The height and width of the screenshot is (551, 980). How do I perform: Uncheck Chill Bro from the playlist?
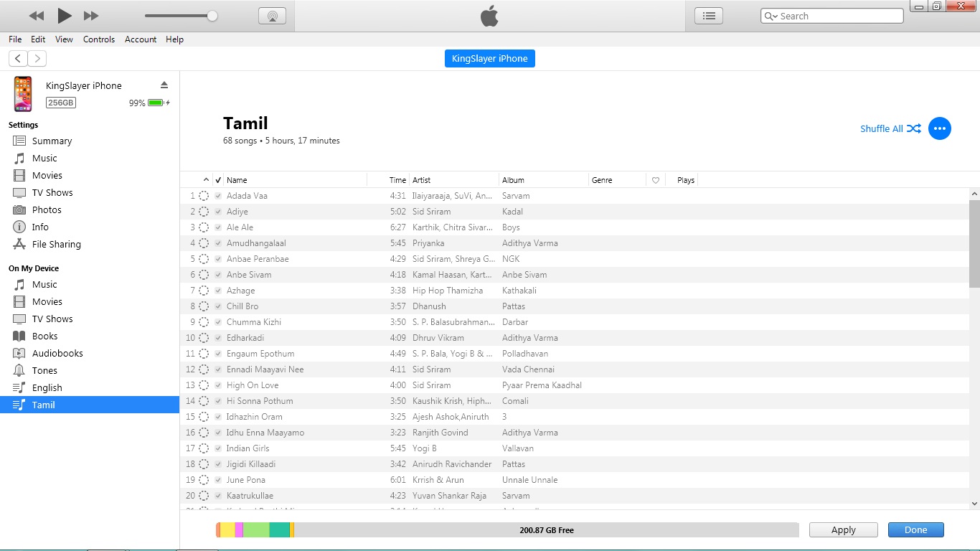(x=218, y=306)
